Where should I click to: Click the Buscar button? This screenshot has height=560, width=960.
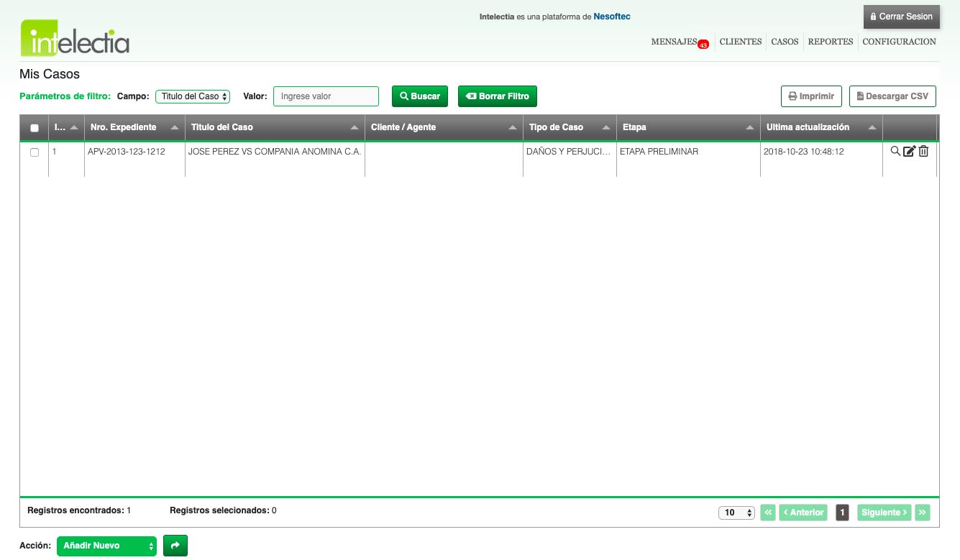[420, 96]
